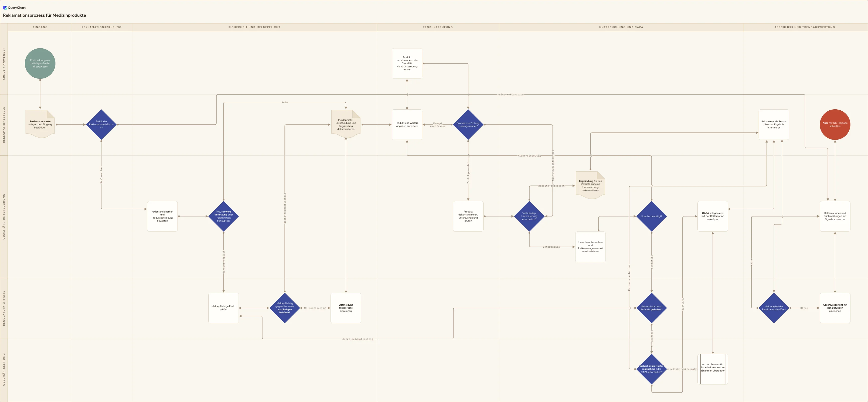Click the 'SICHERHEIT UND MELDEPFLICHT' column header
The image size is (868, 402).
coord(254,27)
